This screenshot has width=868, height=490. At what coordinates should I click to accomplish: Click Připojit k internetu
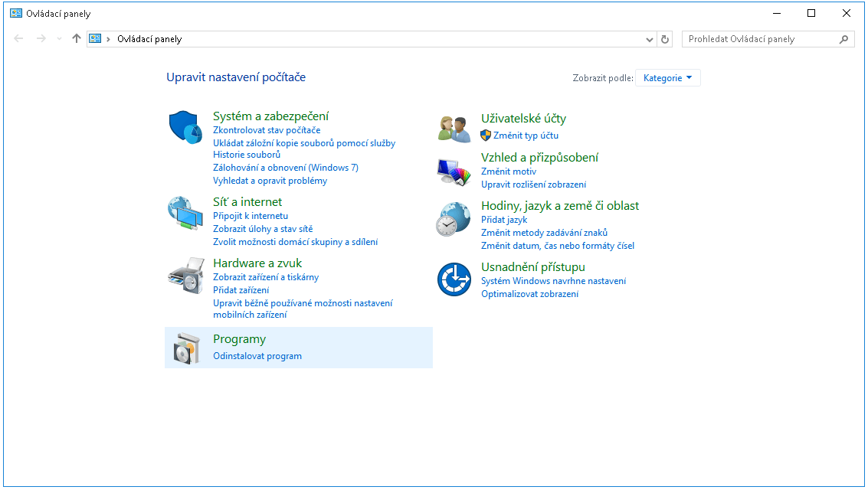(x=251, y=216)
